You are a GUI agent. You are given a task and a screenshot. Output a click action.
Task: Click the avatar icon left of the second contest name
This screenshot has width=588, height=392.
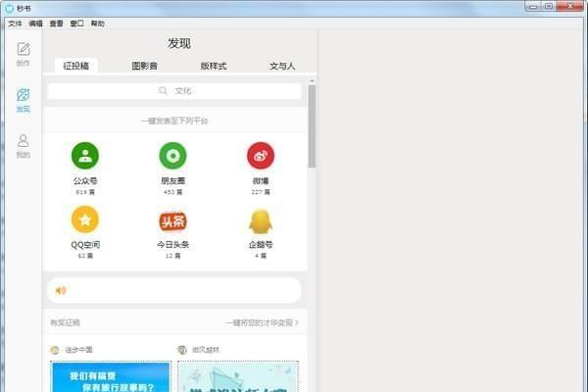[x=182, y=350]
